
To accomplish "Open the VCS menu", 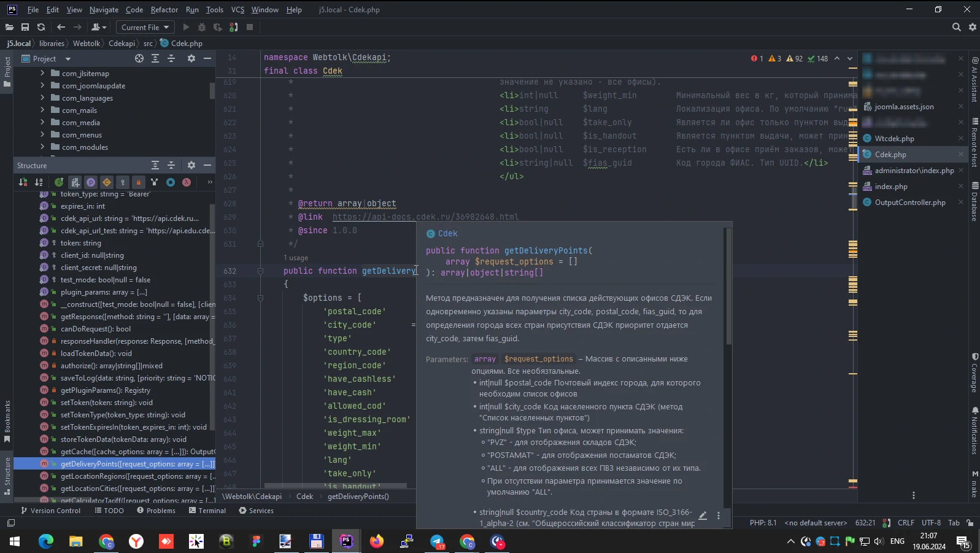I will point(237,9).
